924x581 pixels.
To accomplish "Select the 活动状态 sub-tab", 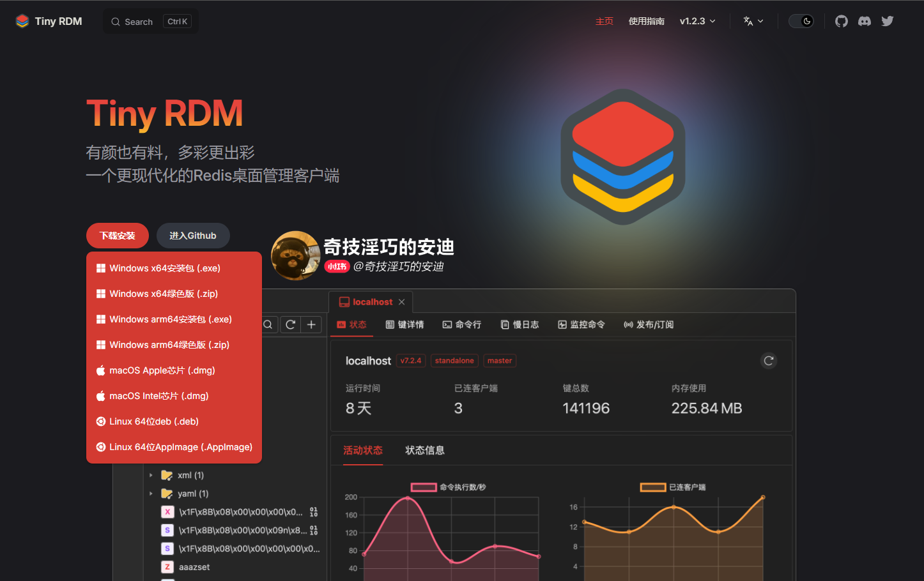I will [363, 450].
